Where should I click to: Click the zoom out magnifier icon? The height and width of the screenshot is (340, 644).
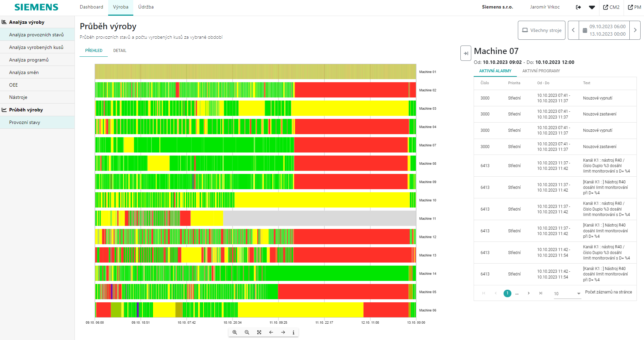coord(247,332)
